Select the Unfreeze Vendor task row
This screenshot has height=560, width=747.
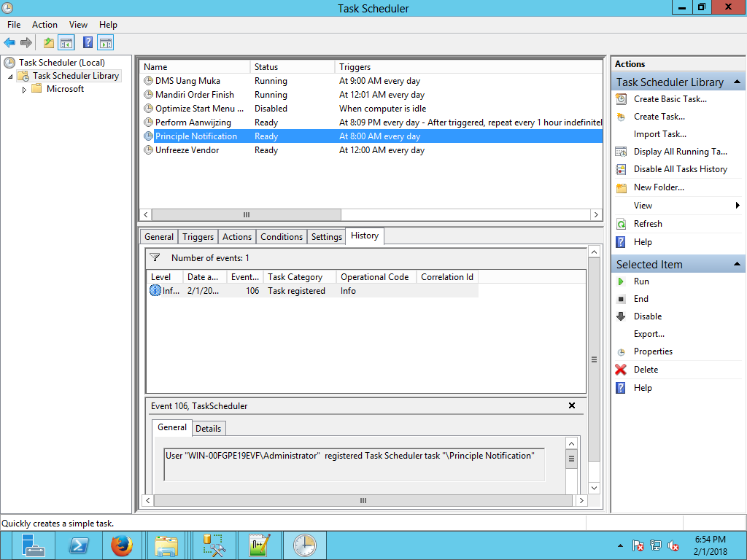click(187, 150)
